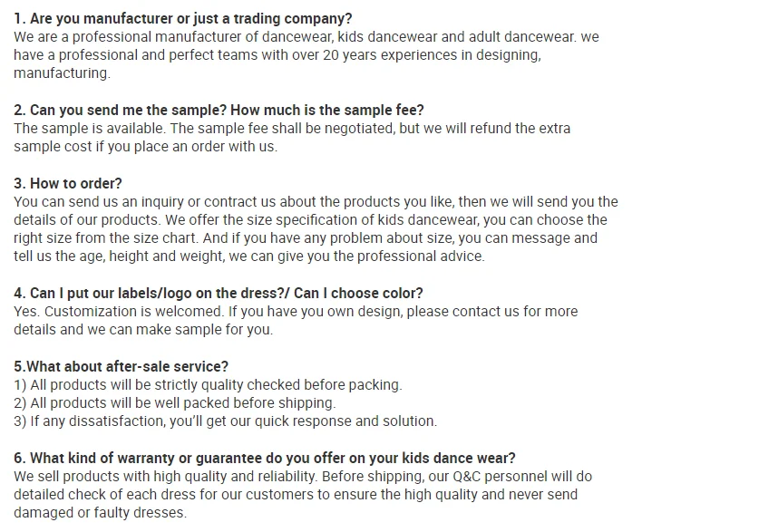The image size is (778, 532).
Task: Click item 2) about well packed products
Action: coord(174,403)
